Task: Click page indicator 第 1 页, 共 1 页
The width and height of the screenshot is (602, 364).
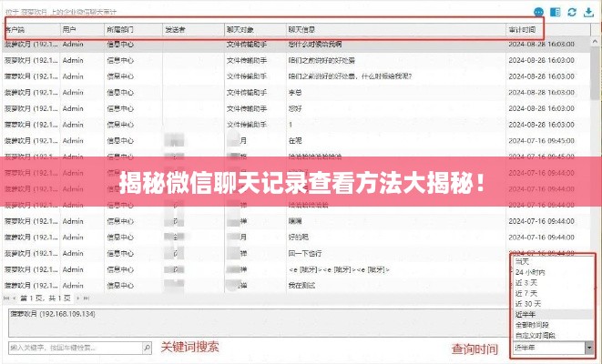Action: 46,298
